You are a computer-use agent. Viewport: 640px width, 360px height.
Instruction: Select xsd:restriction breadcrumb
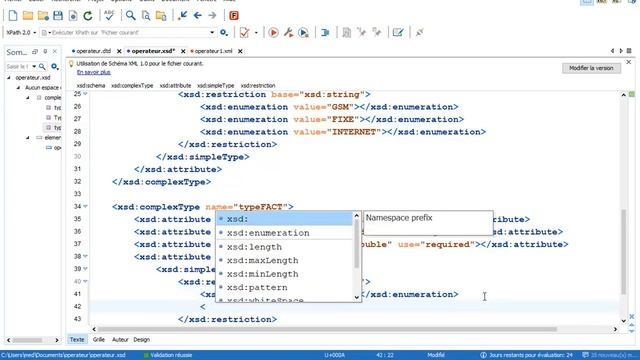[258, 86]
